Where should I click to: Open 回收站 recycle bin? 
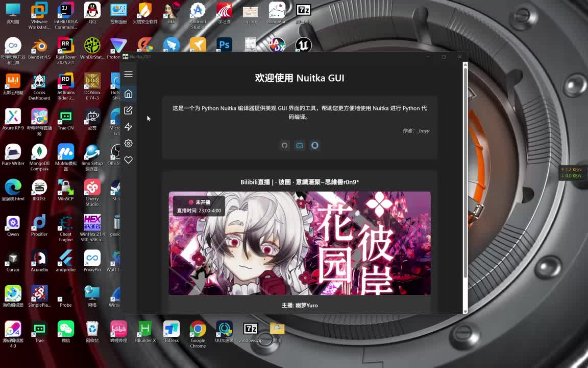pyautogui.click(x=92, y=332)
